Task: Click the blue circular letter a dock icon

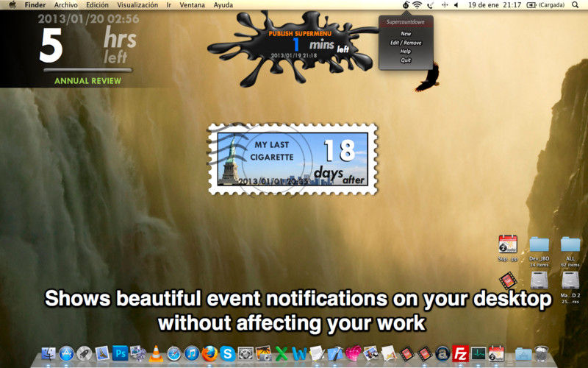Action: tap(442, 353)
